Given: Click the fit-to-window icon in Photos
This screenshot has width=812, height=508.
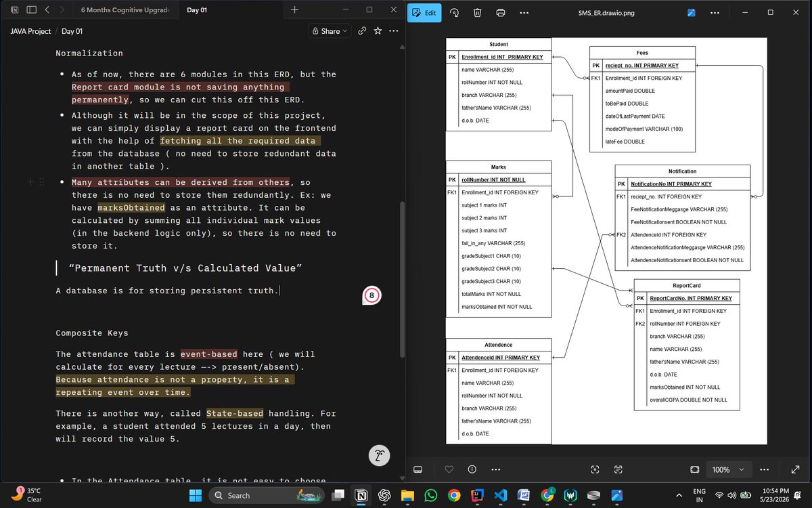Looking at the screenshot, I should point(695,469).
